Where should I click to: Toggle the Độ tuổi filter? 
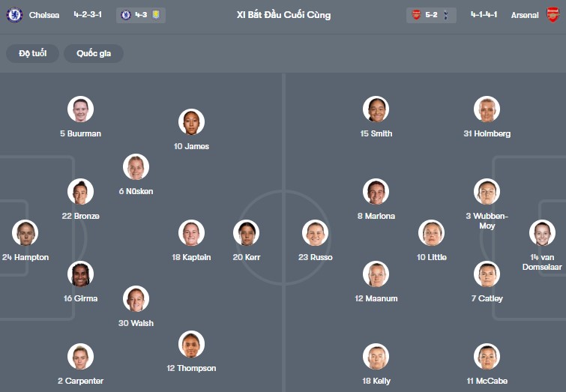click(x=32, y=53)
